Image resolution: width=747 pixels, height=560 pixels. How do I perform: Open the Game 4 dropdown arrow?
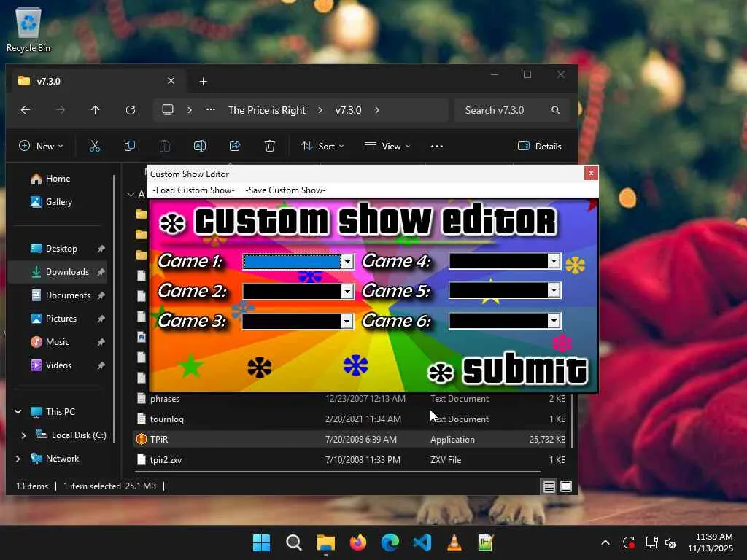point(554,261)
